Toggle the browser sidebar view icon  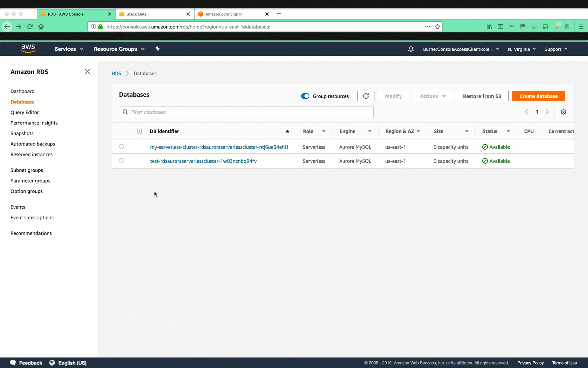500,27
